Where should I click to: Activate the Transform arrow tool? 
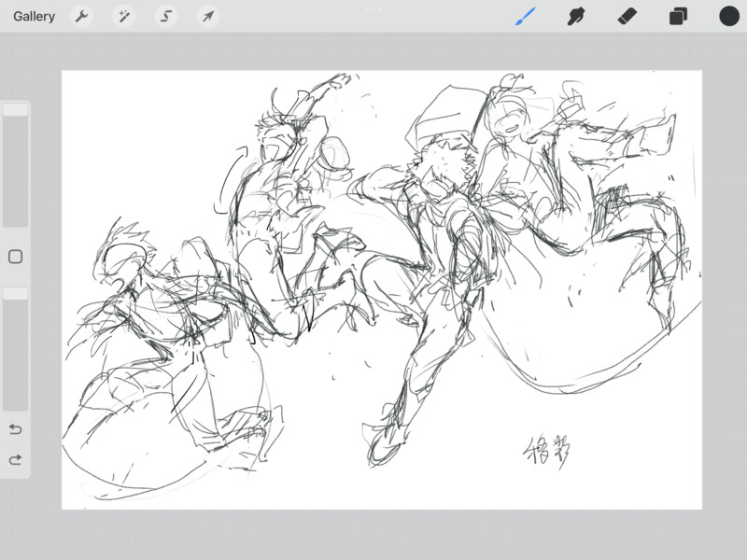point(208,16)
